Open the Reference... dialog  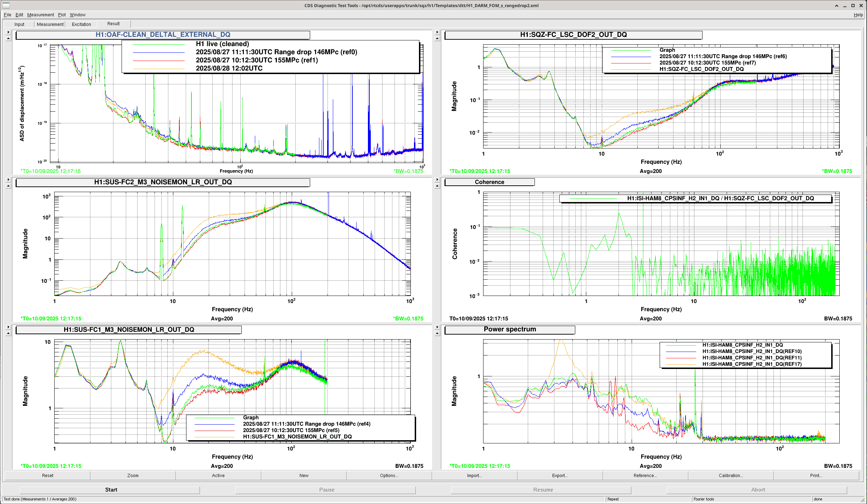click(x=645, y=476)
